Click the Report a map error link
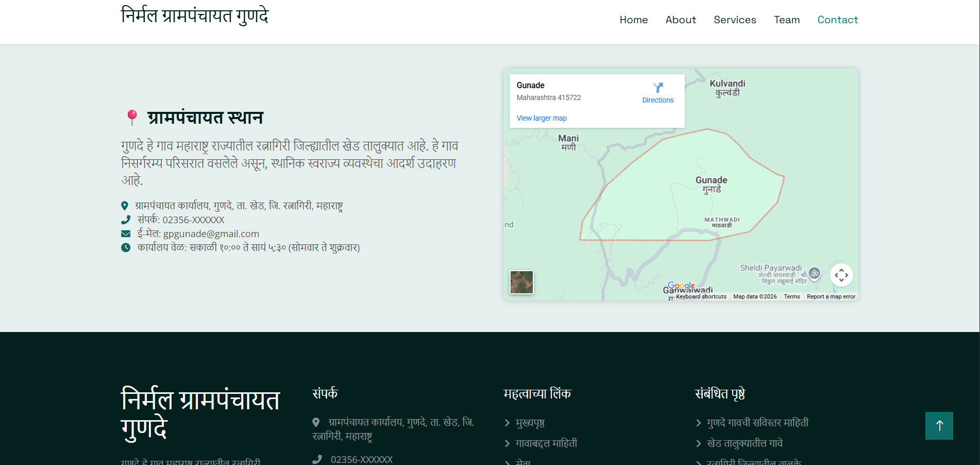The width and height of the screenshot is (980, 465). click(831, 296)
